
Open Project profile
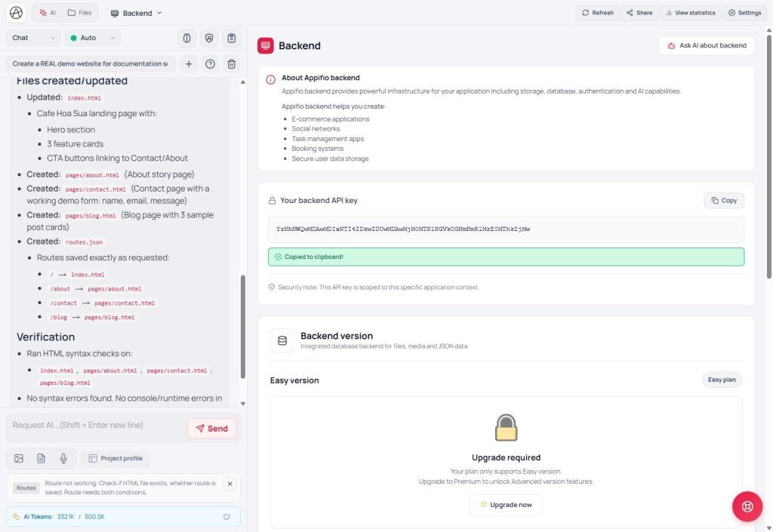click(115, 459)
